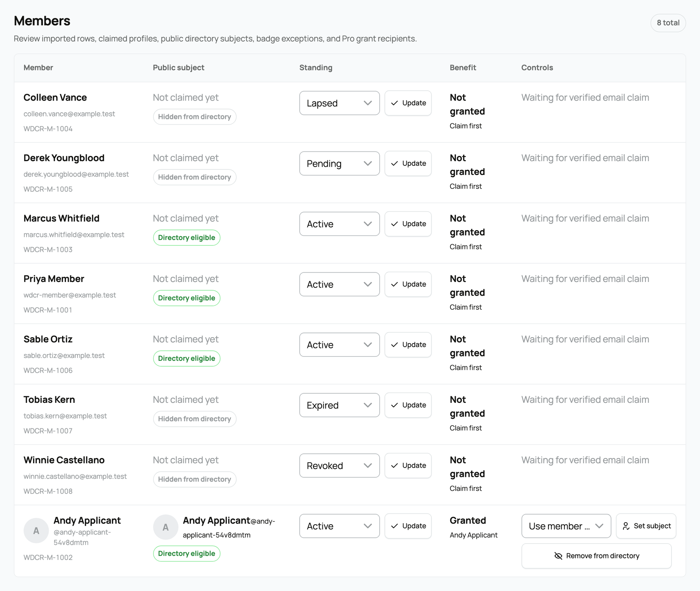The height and width of the screenshot is (591, 700).
Task: Click Remove from directory button
Action: [x=597, y=556]
